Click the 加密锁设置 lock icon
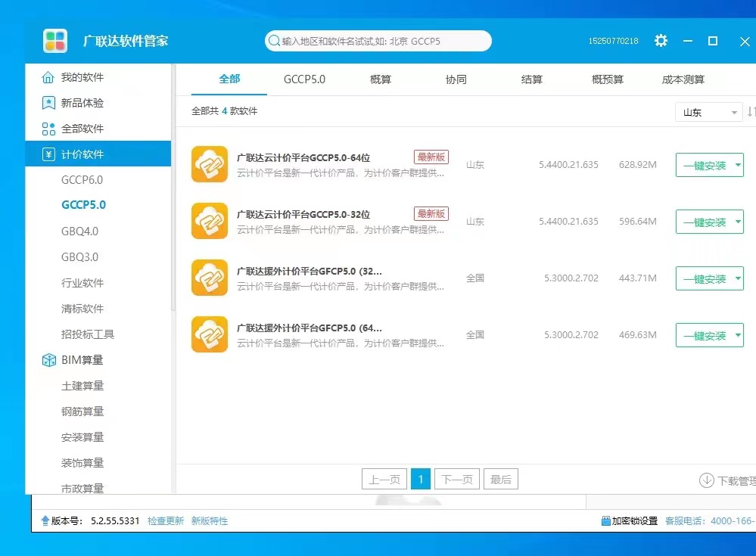This screenshot has height=556, width=756. 606,521
